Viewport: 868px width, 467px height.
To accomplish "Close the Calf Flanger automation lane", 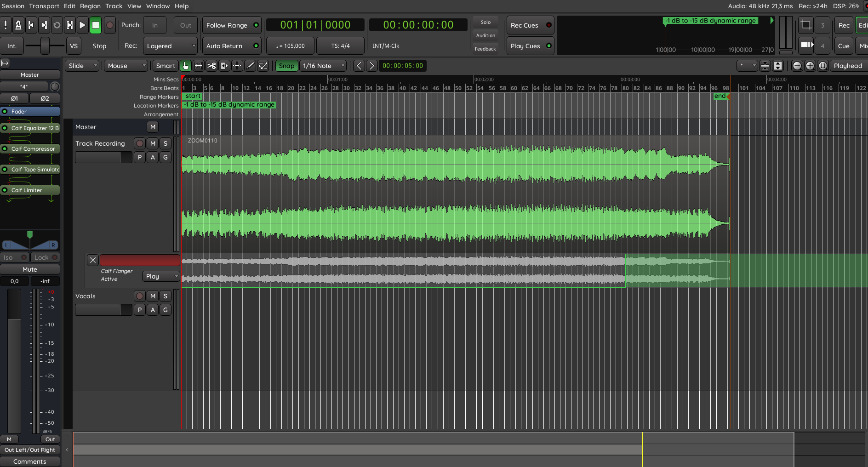I will [x=93, y=260].
